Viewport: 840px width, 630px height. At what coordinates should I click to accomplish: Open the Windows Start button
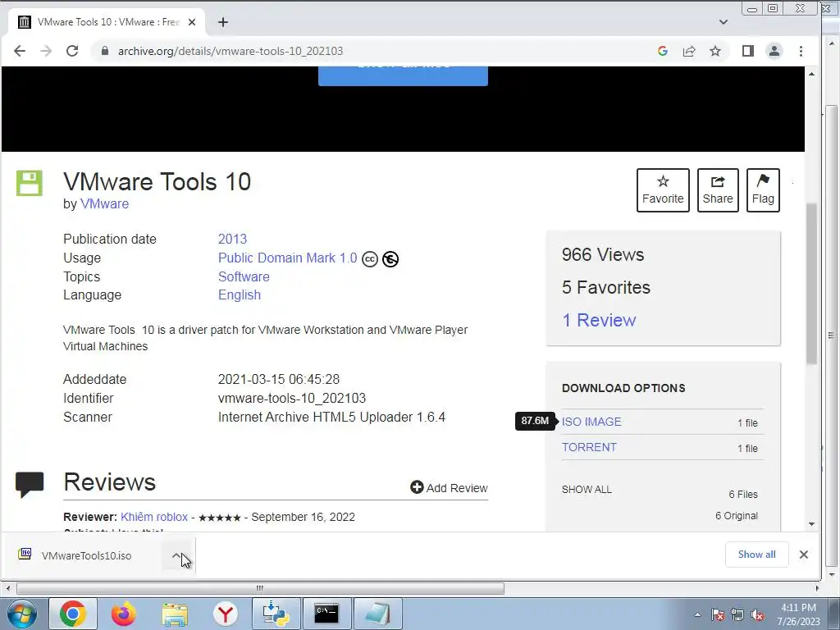(x=22, y=614)
